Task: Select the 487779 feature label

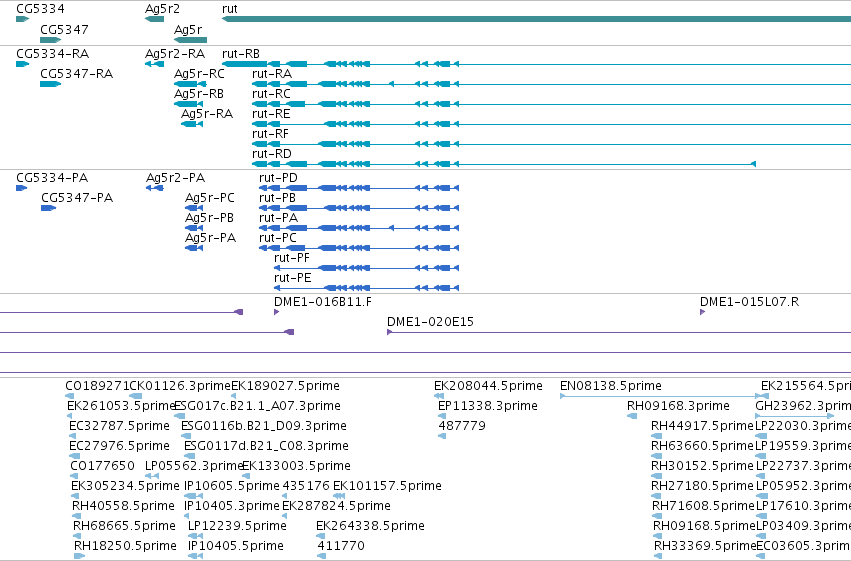Action: pos(462,426)
